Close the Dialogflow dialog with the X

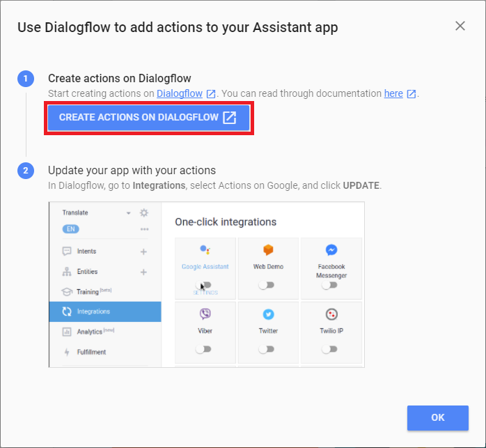[460, 26]
